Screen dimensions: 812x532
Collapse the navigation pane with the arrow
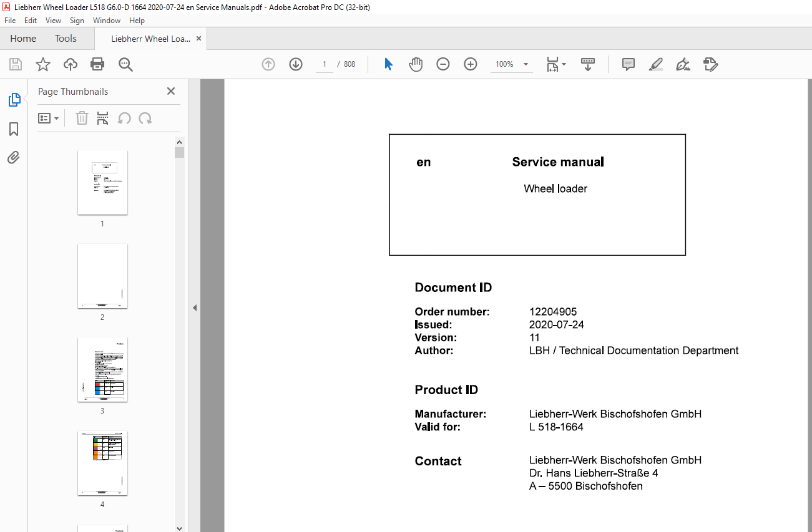195,307
